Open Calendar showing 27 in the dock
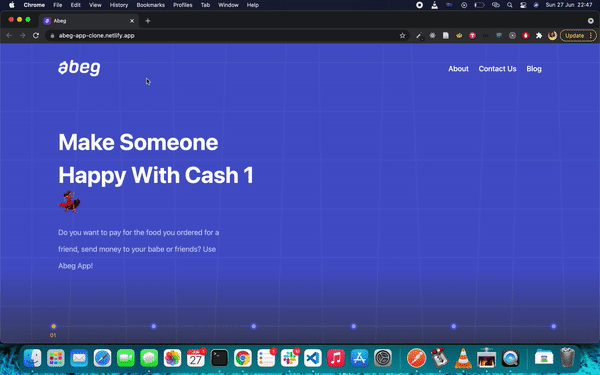Viewport: 600px width, 375px height. point(196,359)
